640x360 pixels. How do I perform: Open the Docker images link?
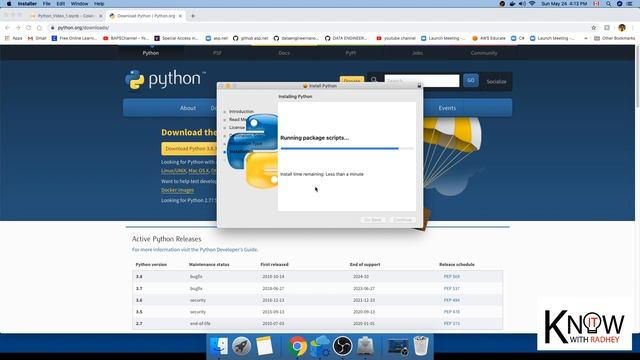click(x=177, y=190)
